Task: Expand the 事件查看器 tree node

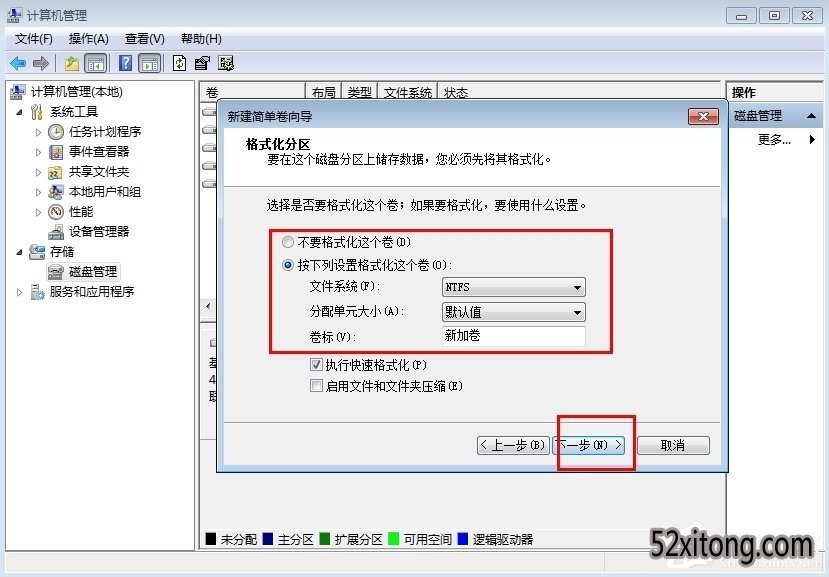Action: [38, 152]
